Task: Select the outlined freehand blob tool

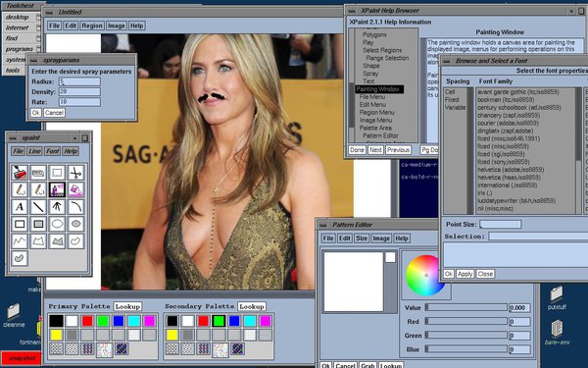Action: (x=75, y=241)
